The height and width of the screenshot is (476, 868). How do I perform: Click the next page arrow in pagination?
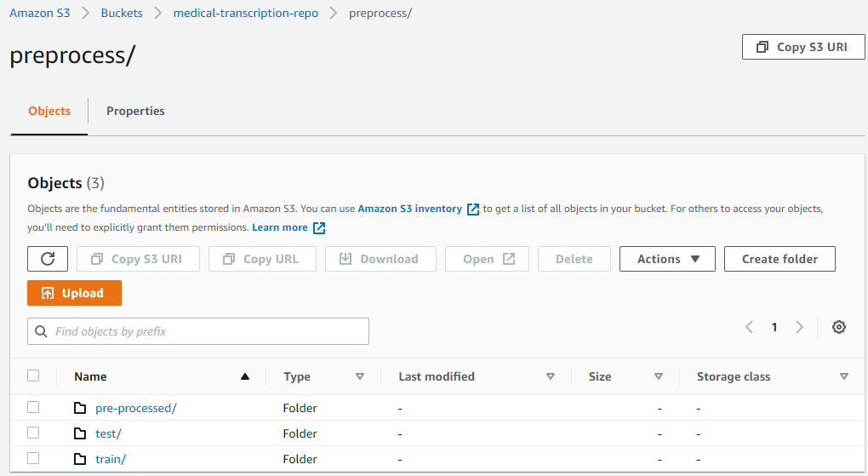(799, 327)
